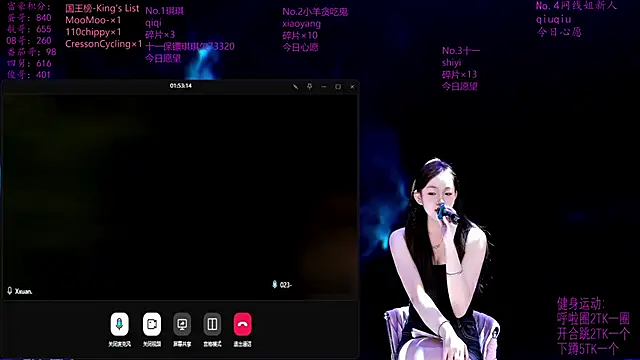Click the 碎片×13 count

point(460,74)
